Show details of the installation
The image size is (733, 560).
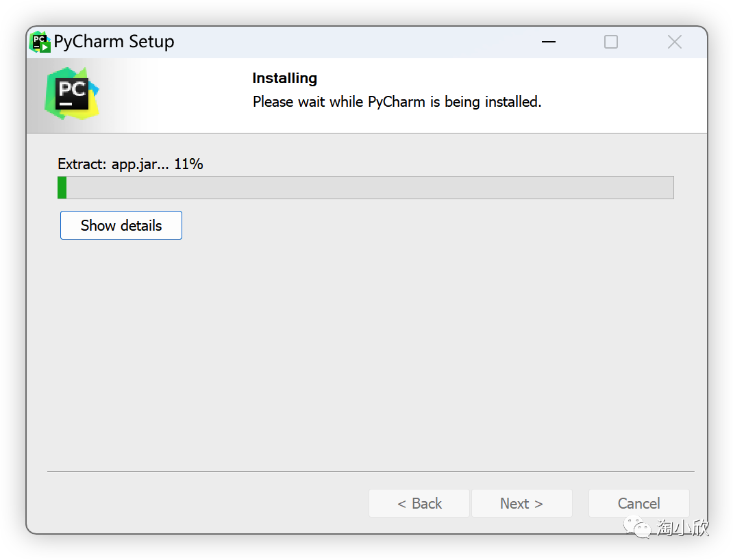pyautogui.click(x=121, y=225)
